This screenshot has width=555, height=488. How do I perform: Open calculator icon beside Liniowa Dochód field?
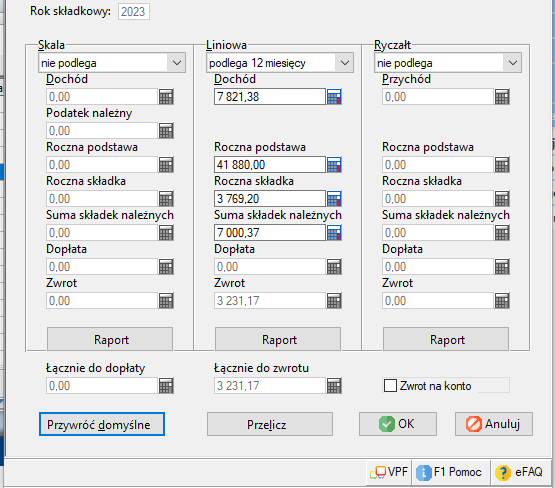334,97
